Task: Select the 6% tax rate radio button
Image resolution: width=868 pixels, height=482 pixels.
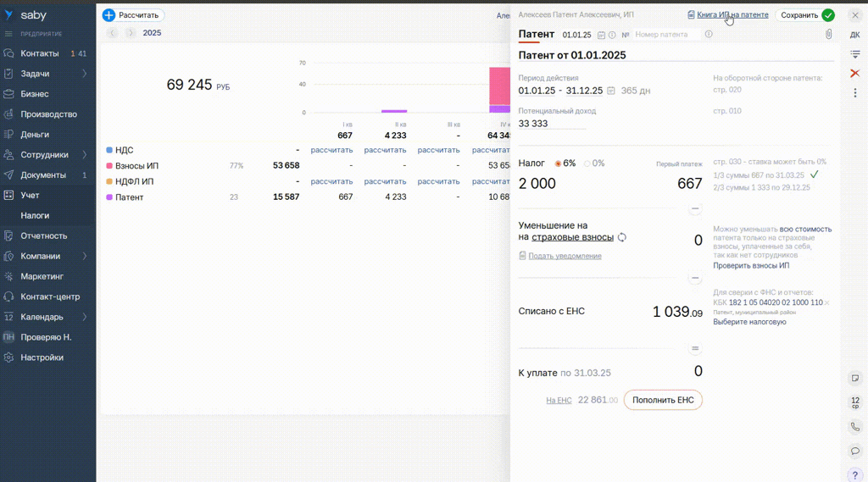Action: click(x=558, y=163)
